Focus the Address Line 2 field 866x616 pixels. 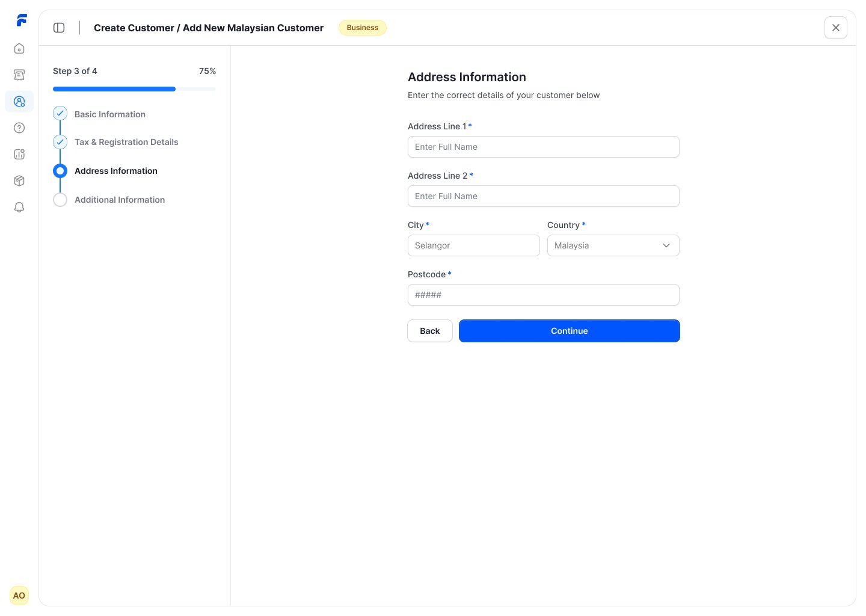click(544, 196)
